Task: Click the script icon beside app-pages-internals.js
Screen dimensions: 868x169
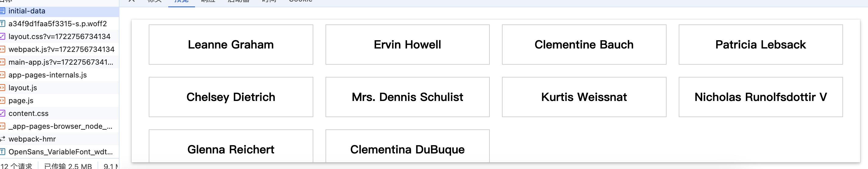Action: tap(2, 75)
